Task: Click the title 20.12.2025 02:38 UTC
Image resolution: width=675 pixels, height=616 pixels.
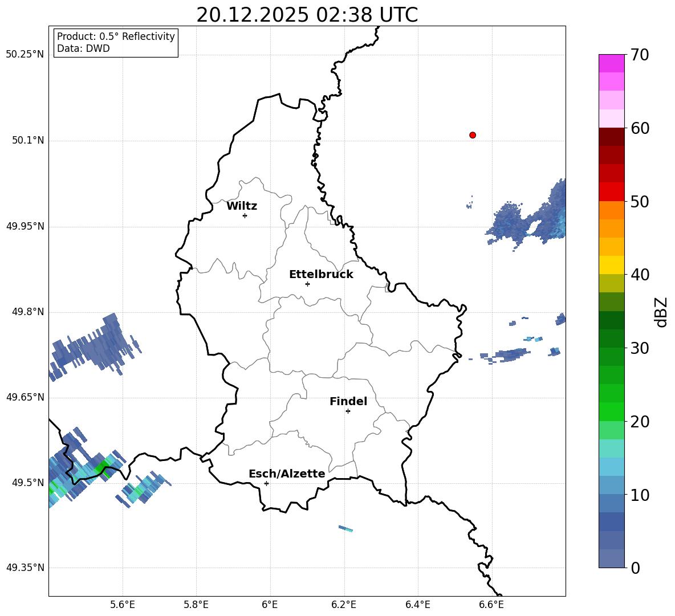Action: [x=307, y=15]
